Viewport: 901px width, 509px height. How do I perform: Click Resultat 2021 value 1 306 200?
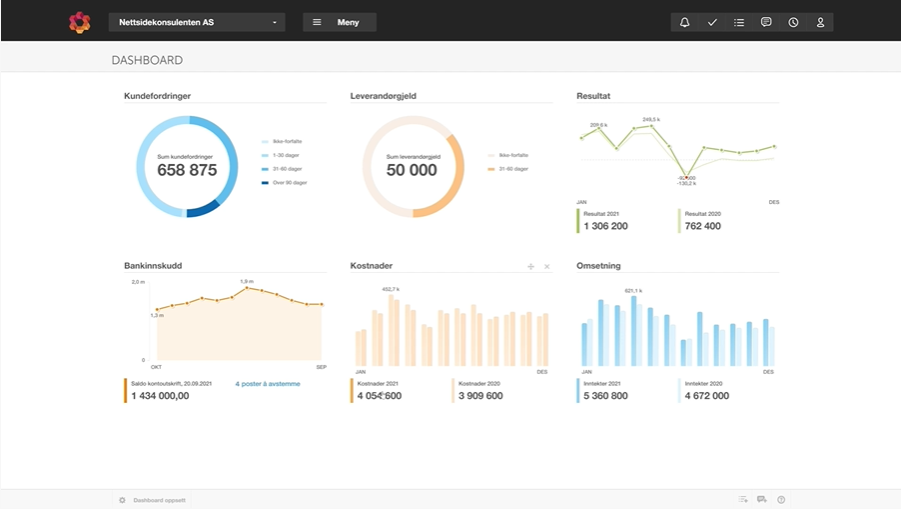point(606,226)
